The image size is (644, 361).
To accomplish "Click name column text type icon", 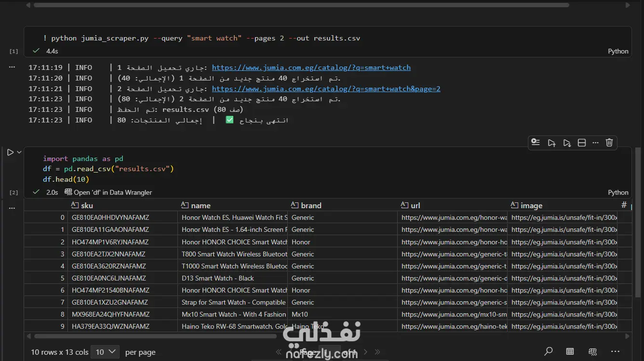I will (x=185, y=205).
